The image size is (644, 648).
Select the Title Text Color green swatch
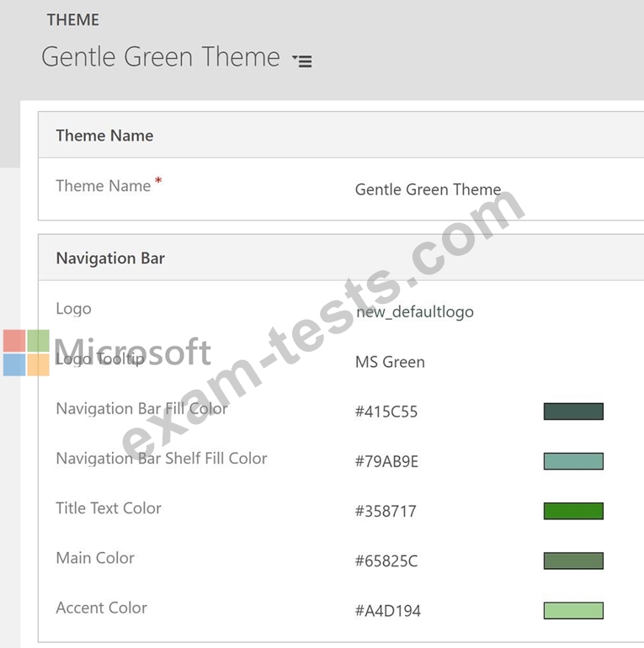tap(573, 511)
